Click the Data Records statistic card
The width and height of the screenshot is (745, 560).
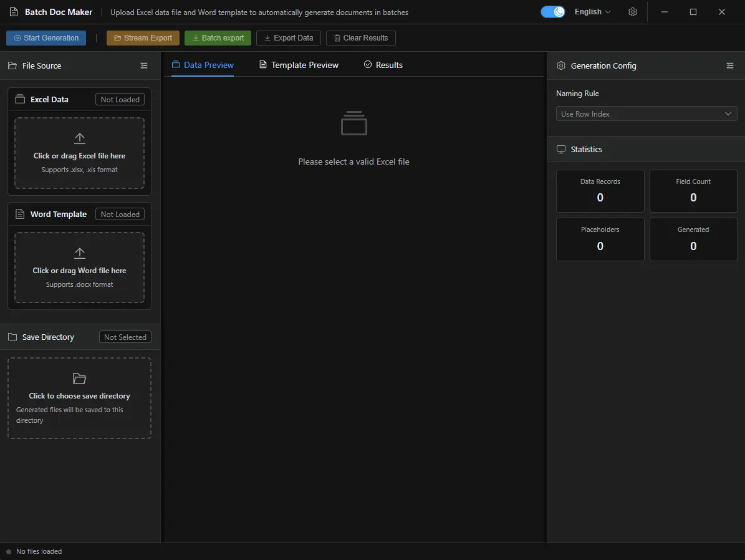(x=600, y=191)
